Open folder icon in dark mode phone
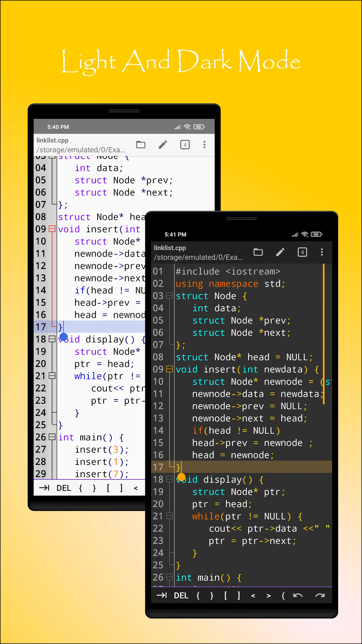The image size is (362, 644). (258, 252)
